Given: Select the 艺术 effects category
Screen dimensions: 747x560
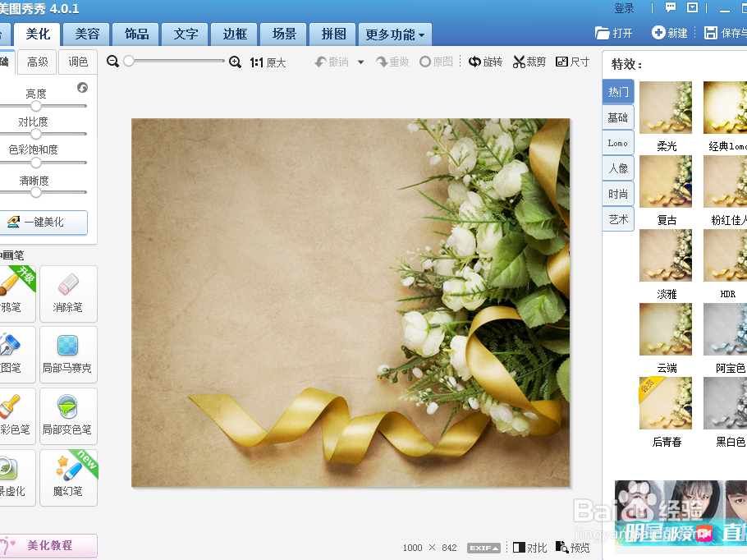Looking at the screenshot, I should [617, 218].
